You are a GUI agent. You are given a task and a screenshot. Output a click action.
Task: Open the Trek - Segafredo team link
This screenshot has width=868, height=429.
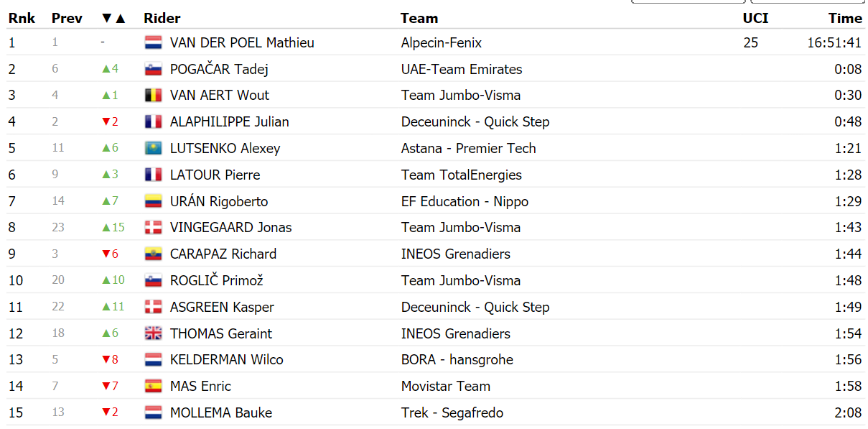[x=452, y=412]
